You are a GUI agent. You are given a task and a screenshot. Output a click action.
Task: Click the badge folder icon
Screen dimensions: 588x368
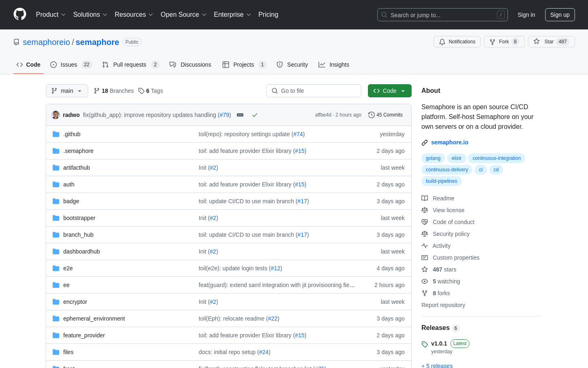pos(56,201)
